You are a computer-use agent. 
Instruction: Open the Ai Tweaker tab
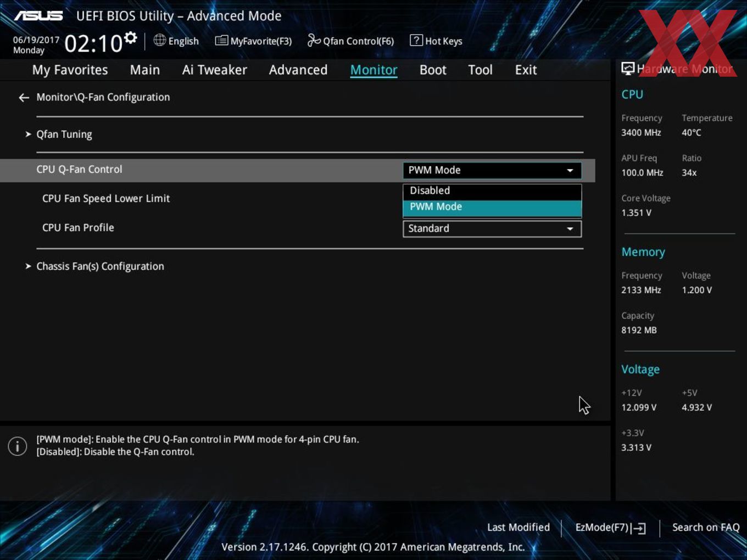pyautogui.click(x=215, y=70)
